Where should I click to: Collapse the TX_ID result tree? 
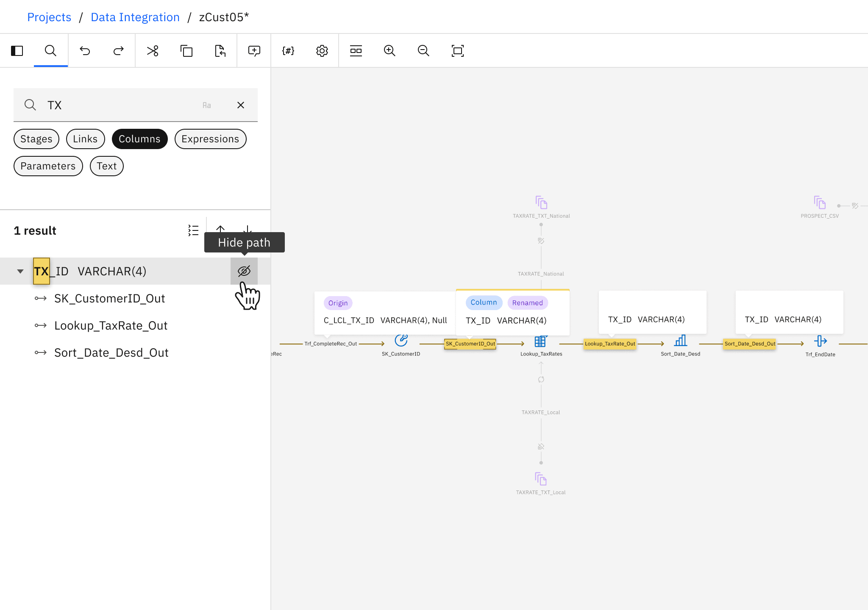[x=20, y=271]
